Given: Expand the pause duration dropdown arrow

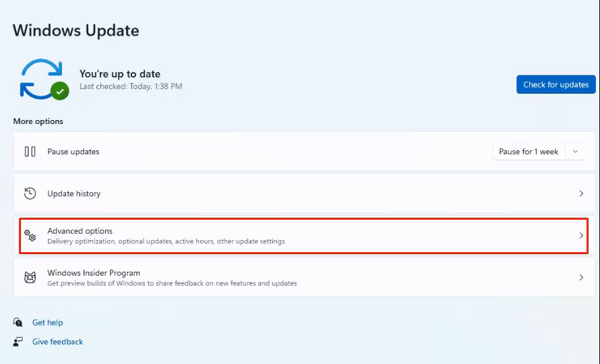Looking at the screenshot, I should (x=575, y=152).
